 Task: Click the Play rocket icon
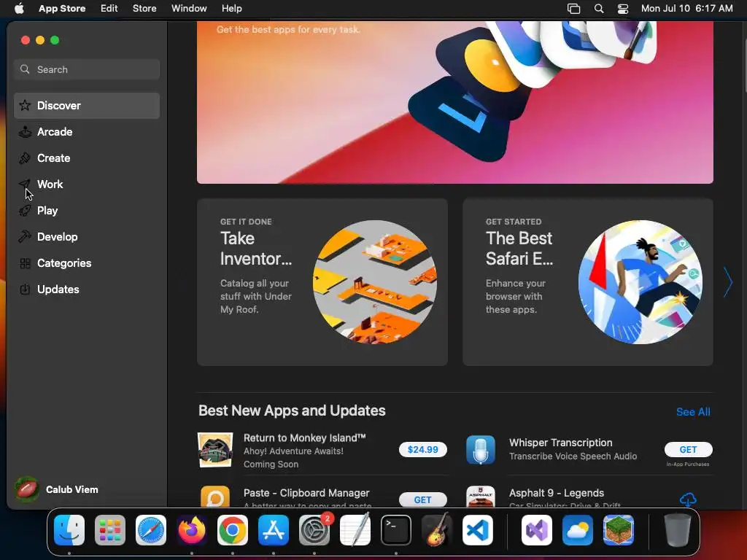coord(25,211)
